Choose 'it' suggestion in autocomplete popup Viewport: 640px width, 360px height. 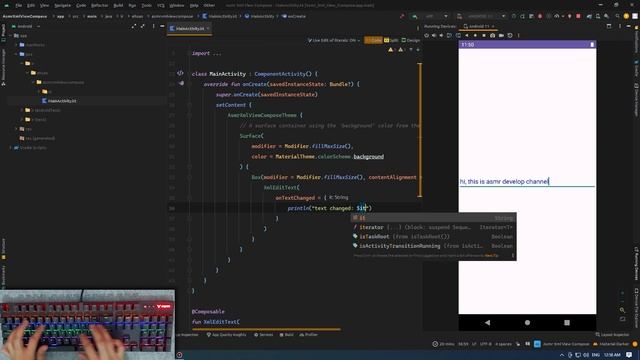point(433,218)
